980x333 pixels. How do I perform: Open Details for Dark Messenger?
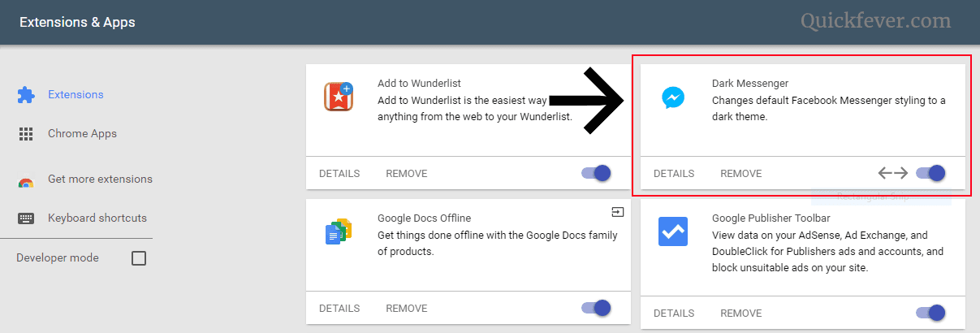click(x=674, y=173)
